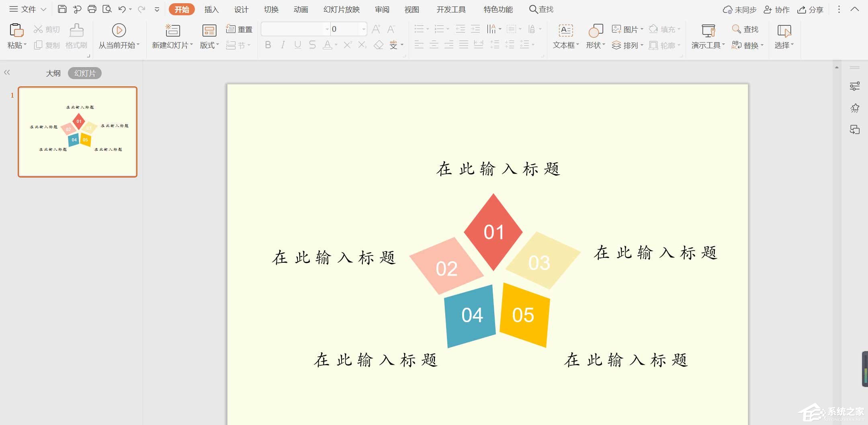Open the 版式 layout dropdown
The width and height of the screenshot is (868, 425).
[x=208, y=45]
